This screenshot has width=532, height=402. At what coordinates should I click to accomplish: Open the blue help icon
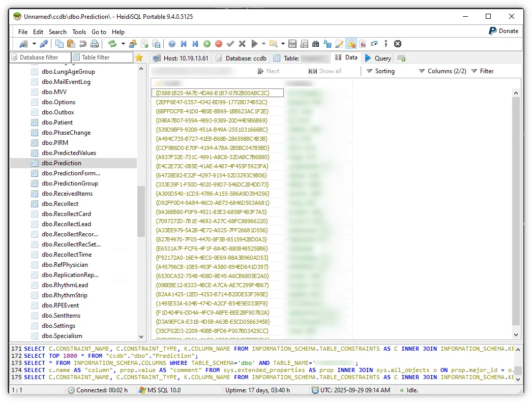[x=172, y=44]
